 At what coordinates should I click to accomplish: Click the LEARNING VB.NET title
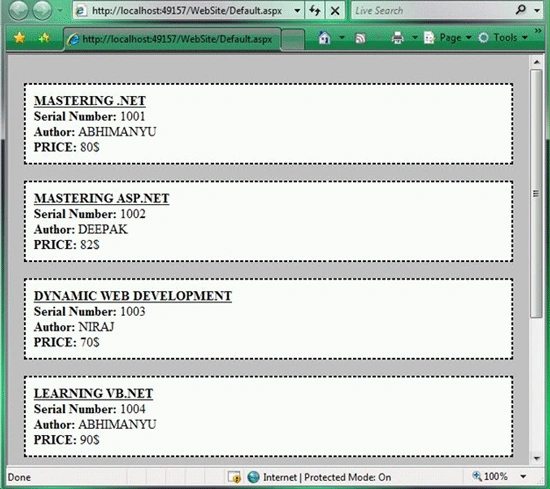click(x=93, y=393)
